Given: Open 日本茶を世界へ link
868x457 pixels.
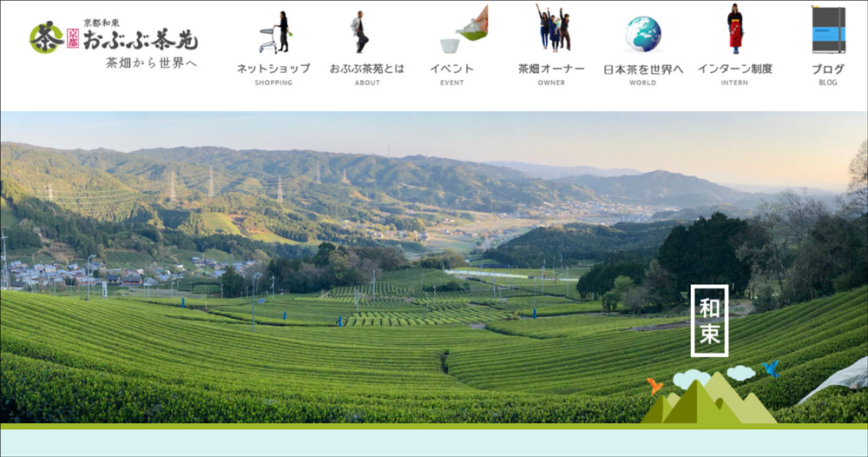Looking at the screenshot, I should (x=643, y=69).
